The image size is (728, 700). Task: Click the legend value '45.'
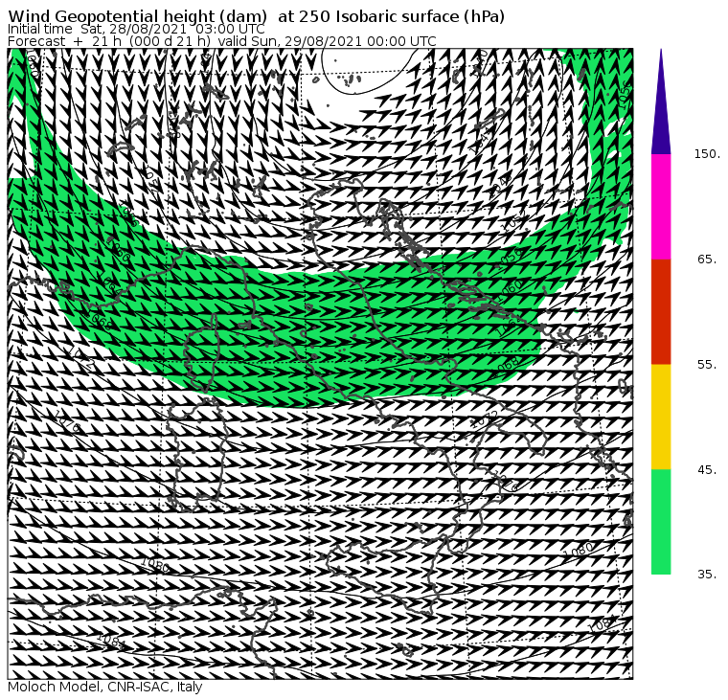(707, 470)
